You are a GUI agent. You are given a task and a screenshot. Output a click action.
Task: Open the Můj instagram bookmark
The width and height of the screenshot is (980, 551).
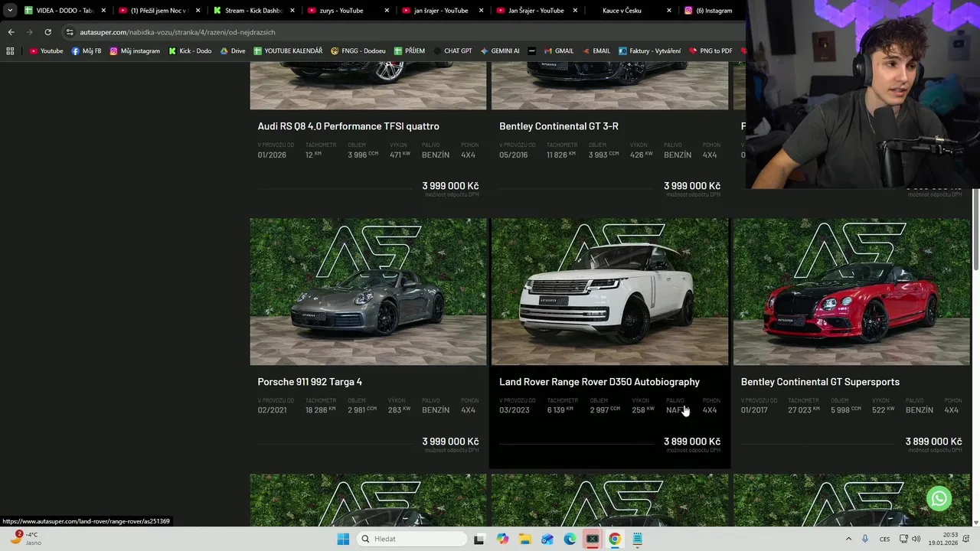135,51
